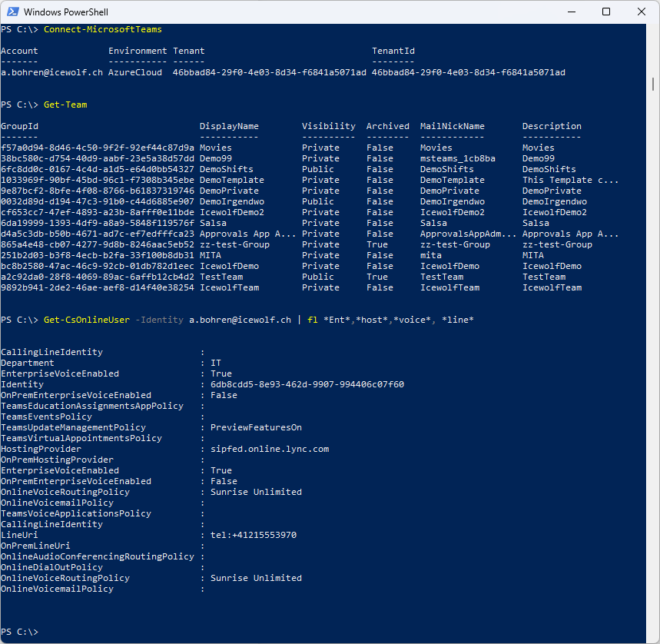Click the GroupId starting with 6da19999
This screenshot has width=660, height=644.
coord(98,223)
